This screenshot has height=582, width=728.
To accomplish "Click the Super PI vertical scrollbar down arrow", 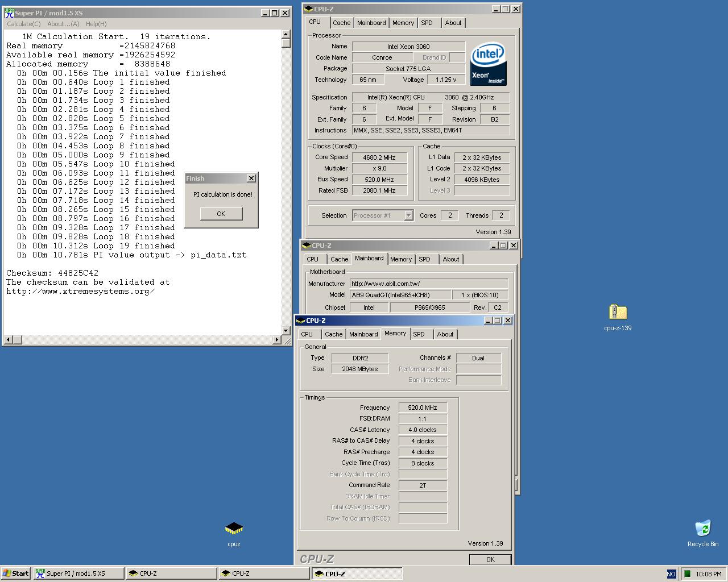I will coord(286,330).
